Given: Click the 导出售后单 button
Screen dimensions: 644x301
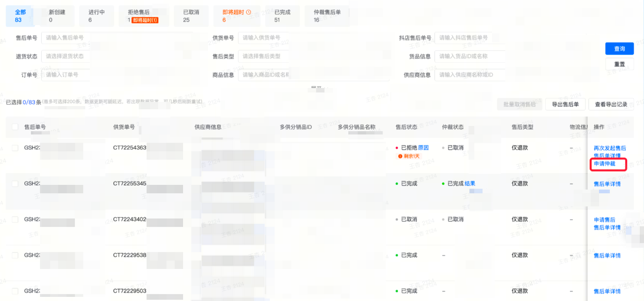Looking at the screenshot, I should pyautogui.click(x=565, y=104).
